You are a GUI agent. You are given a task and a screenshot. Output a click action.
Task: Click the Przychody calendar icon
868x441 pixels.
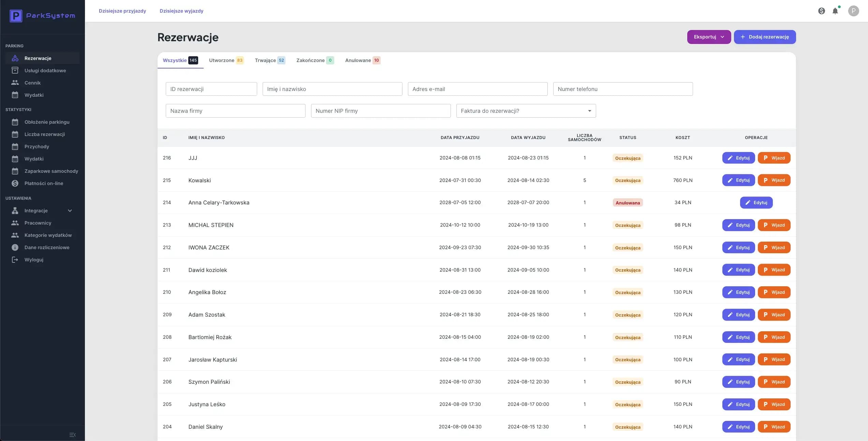tap(15, 146)
